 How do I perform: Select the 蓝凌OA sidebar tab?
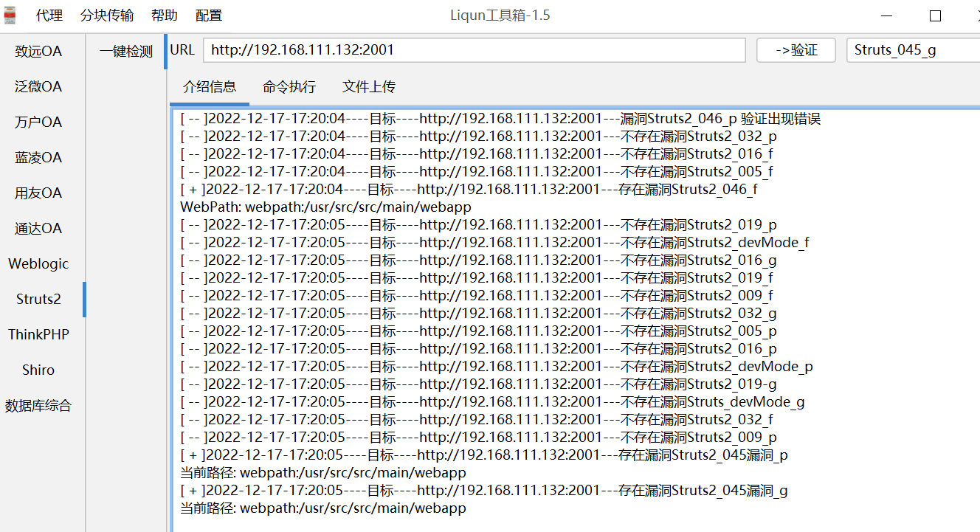(x=38, y=158)
